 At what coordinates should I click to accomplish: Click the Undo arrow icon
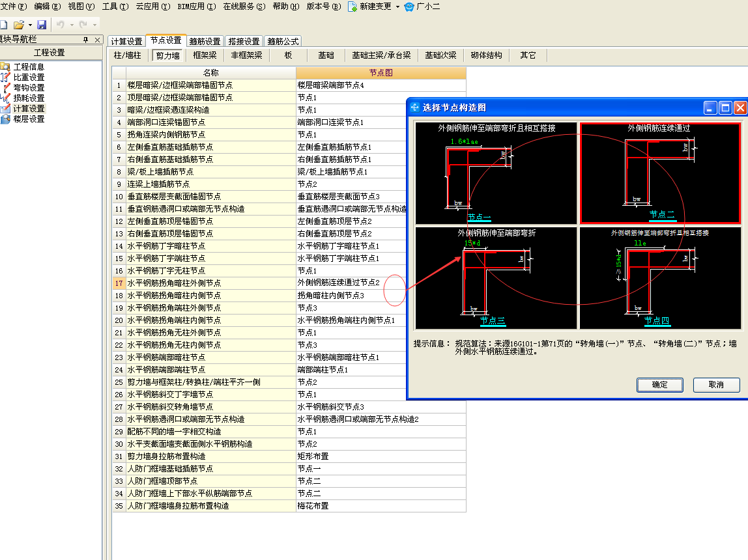point(61,24)
